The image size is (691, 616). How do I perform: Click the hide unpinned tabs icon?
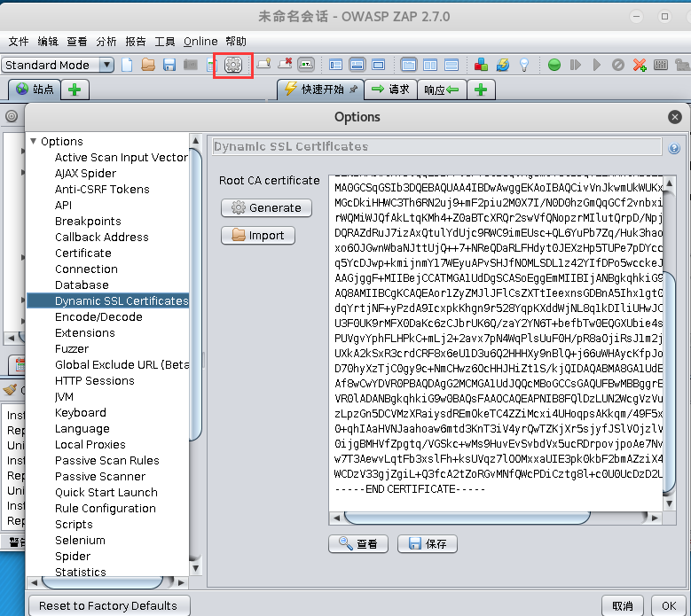point(285,65)
